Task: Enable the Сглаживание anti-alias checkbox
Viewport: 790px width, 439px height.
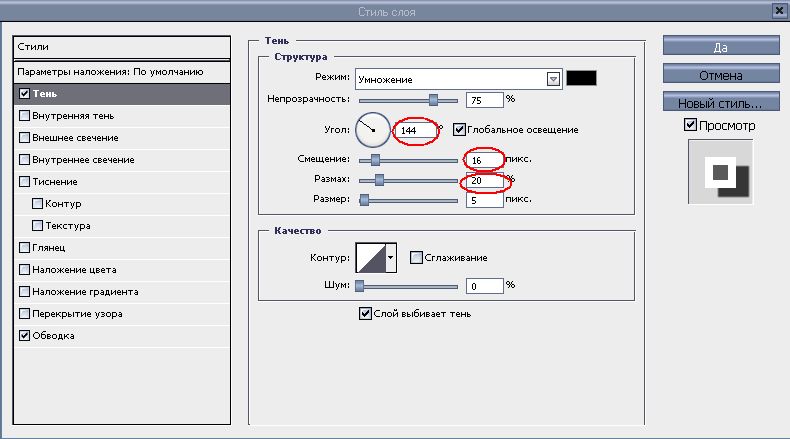Action: 417,258
